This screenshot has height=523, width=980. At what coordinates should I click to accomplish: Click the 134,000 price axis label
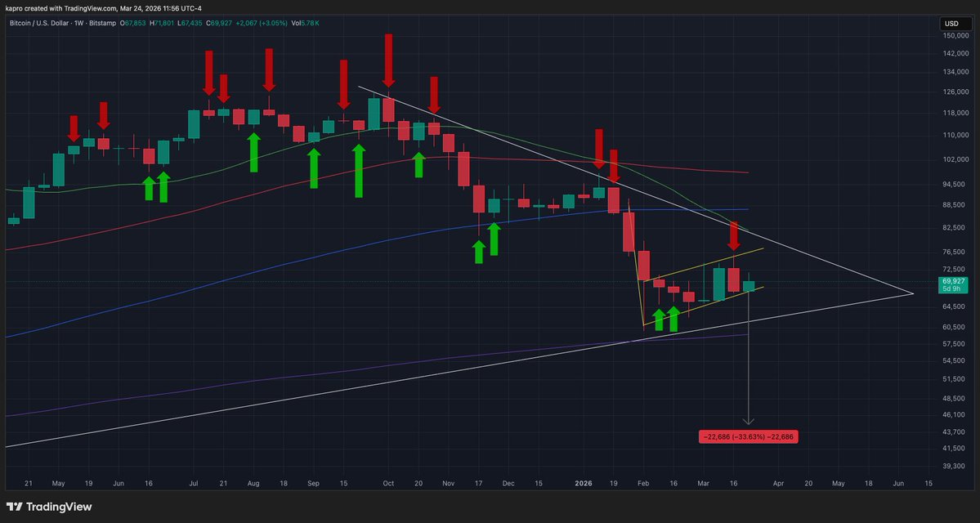point(955,73)
